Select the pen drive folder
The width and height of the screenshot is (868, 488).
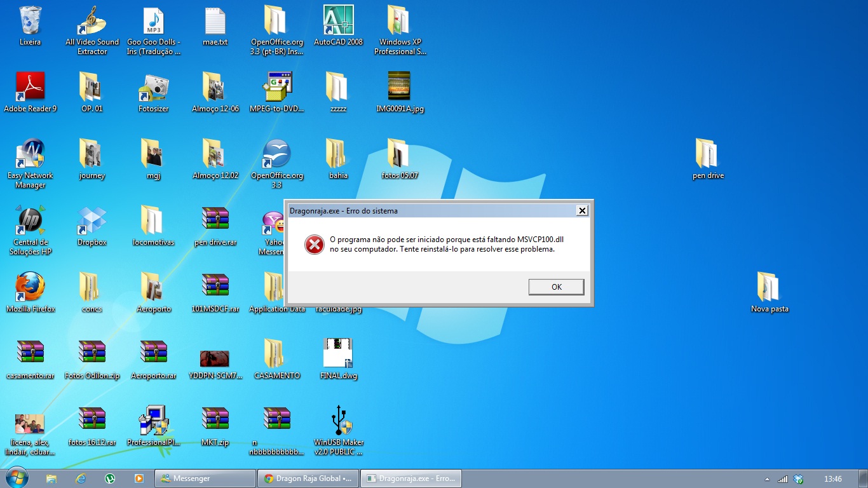pos(707,154)
